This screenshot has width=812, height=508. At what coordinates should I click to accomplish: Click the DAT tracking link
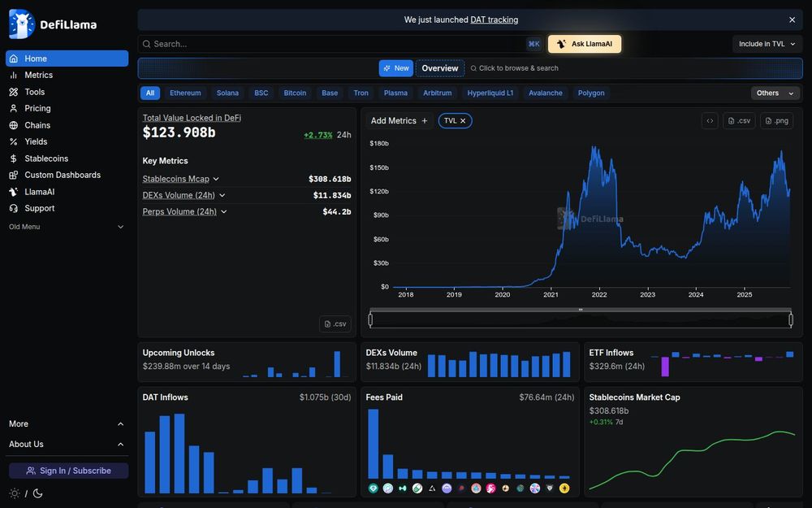point(494,20)
